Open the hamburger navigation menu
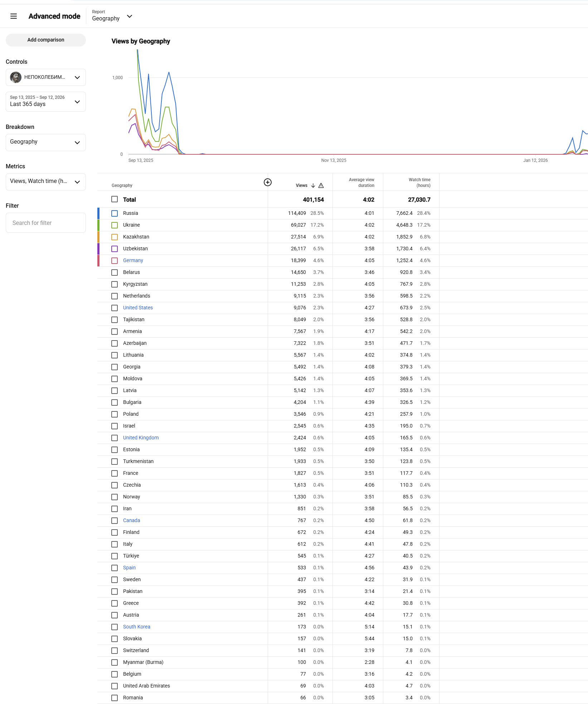The height and width of the screenshot is (704, 588). pos(14,16)
